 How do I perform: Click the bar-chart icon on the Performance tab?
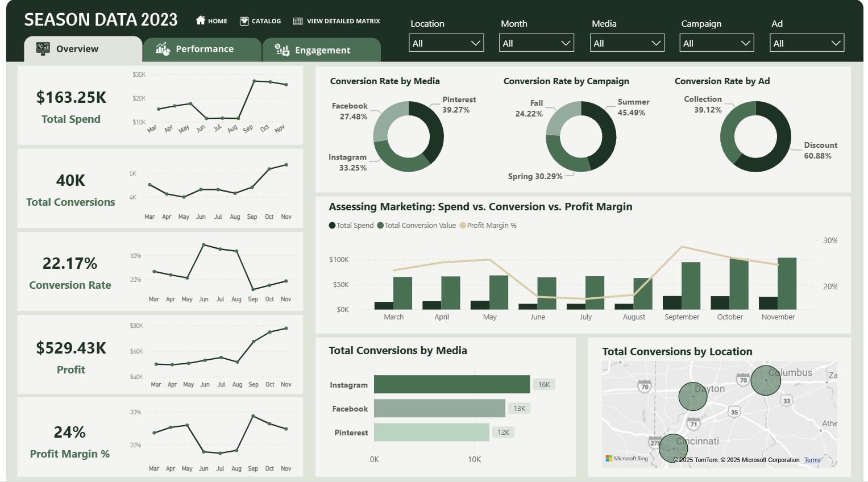(163, 49)
